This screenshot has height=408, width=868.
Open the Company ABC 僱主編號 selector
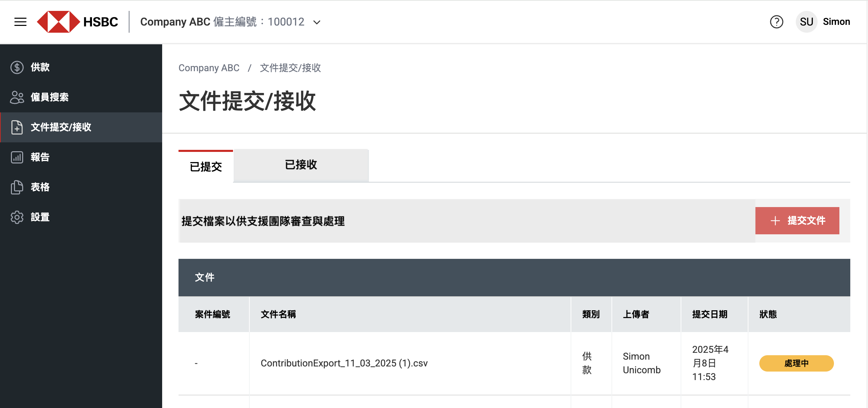[x=230, y=22]
